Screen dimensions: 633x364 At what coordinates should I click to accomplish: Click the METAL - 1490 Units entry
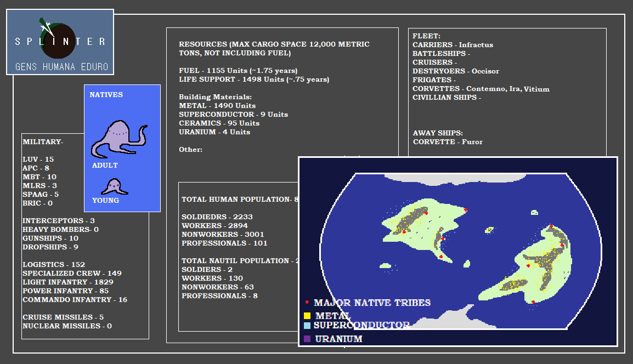click(x=217, y=106)
